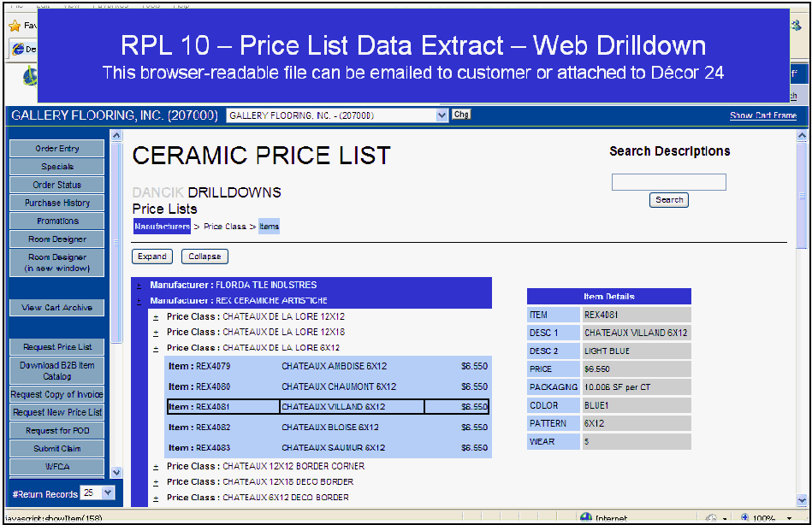Image resolution: width=812 pixels, height=525 pixels.
Task: Open the Return Records count dropdown
Action: pyautogui.click(x=107, y=493)
